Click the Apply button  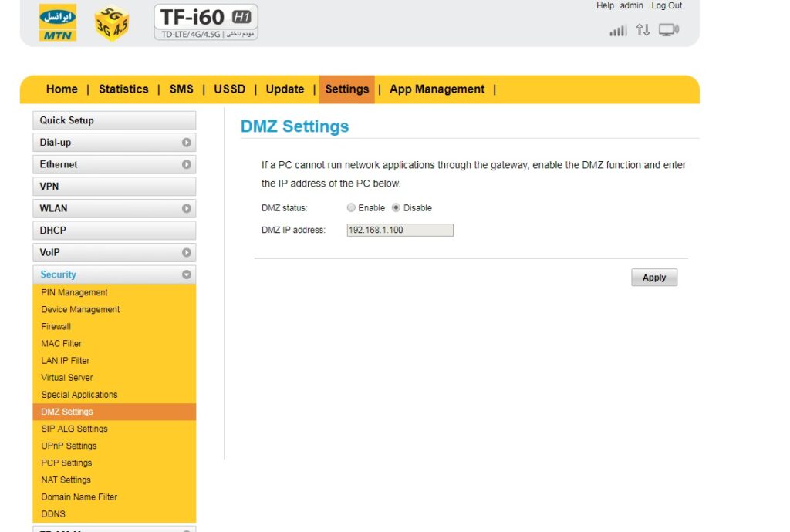[x=654, y=278]
